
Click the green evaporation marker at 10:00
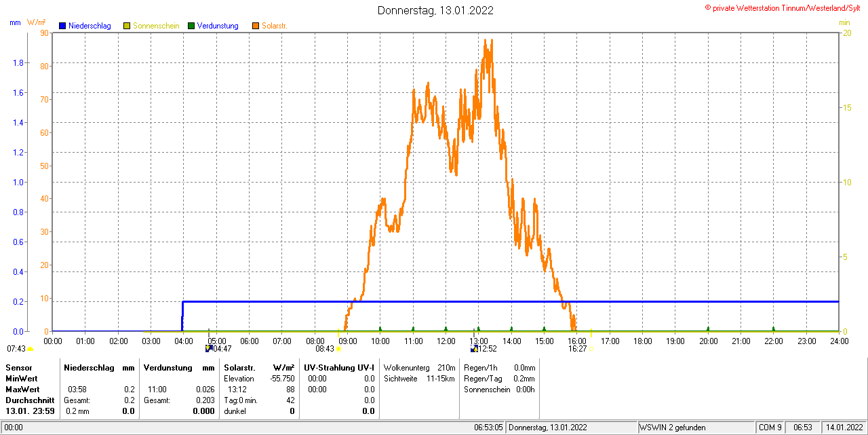point(380,329)
